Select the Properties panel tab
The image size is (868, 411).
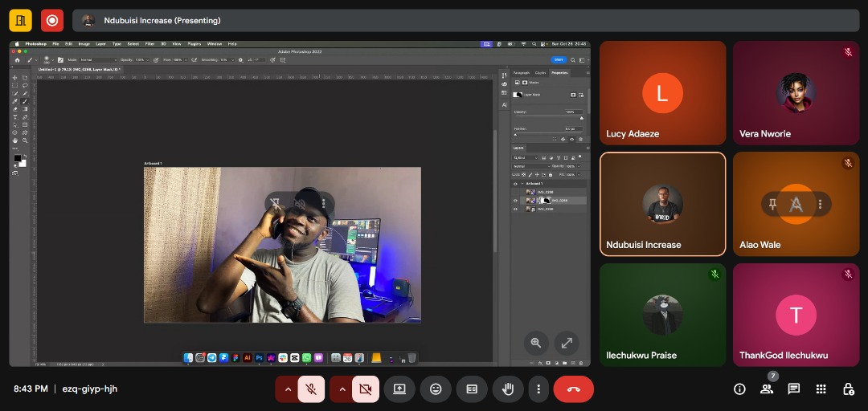click(x=559, y=72)
